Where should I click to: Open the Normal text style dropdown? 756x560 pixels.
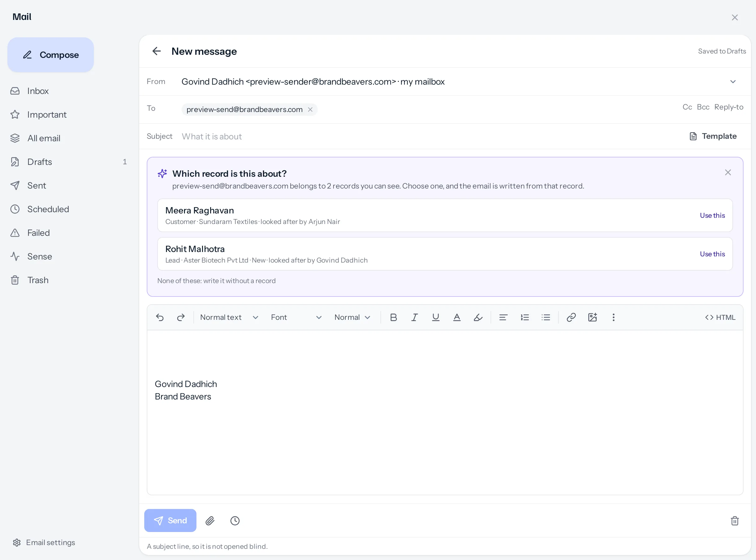[229, 317]
